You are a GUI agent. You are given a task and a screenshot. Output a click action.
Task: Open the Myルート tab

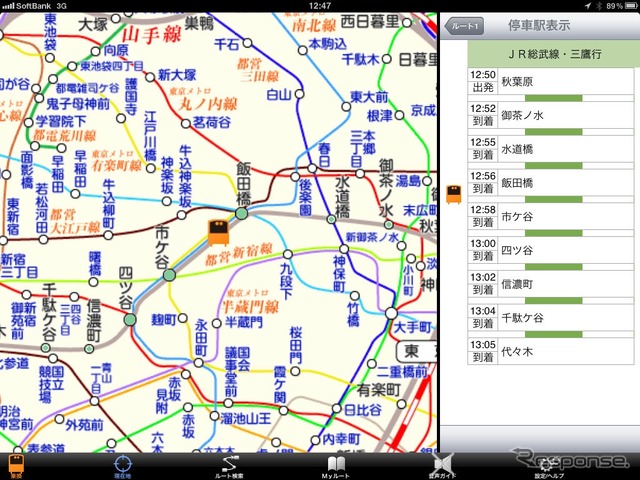pyautogui.click(x=336, y=467)
